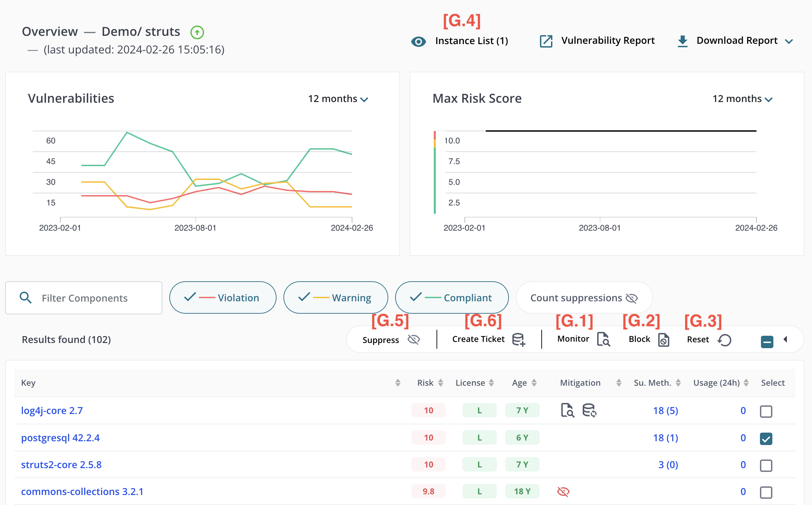Click the Reset circular arrow icon
The width and height of the screenshot is (812, 505).
(x=724, y=340)
